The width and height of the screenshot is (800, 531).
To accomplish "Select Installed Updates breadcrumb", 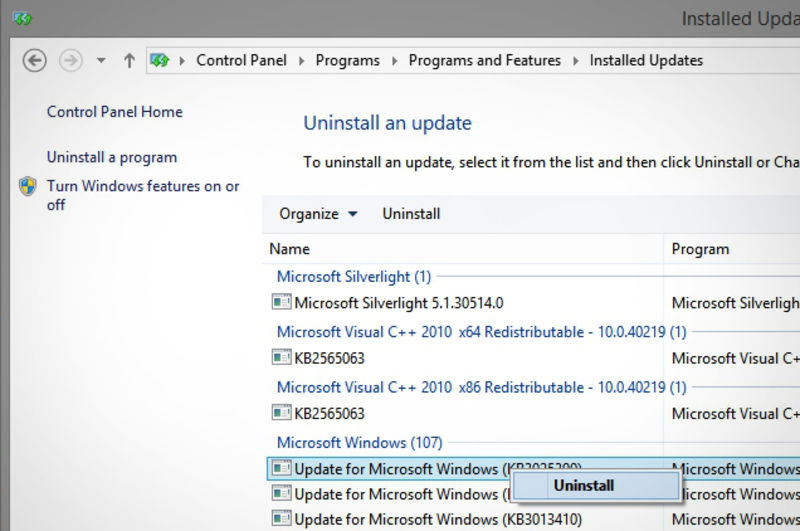I will coord(646,60).
